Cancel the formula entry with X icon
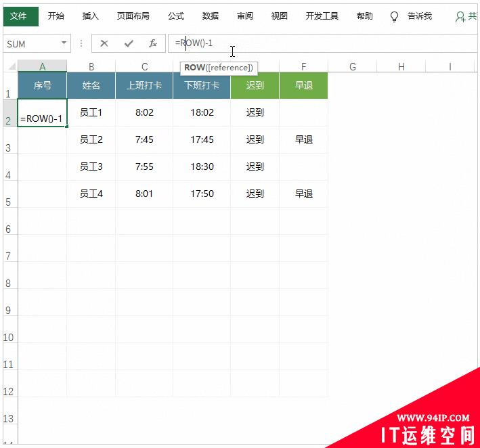The height and width of the screenshot is (448, 480). coord(104,43)
